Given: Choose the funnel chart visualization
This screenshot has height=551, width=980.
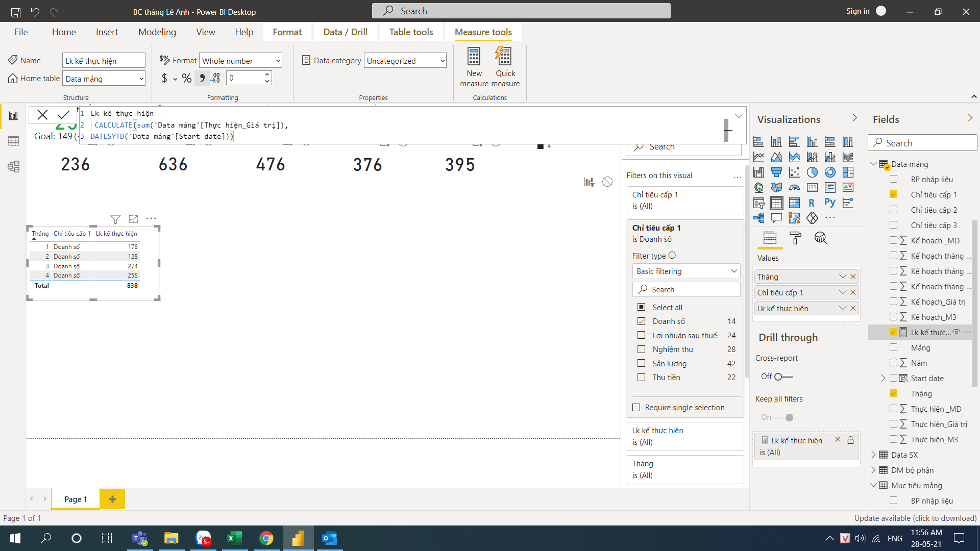Looking at the screenshot, I should (776, 172).
